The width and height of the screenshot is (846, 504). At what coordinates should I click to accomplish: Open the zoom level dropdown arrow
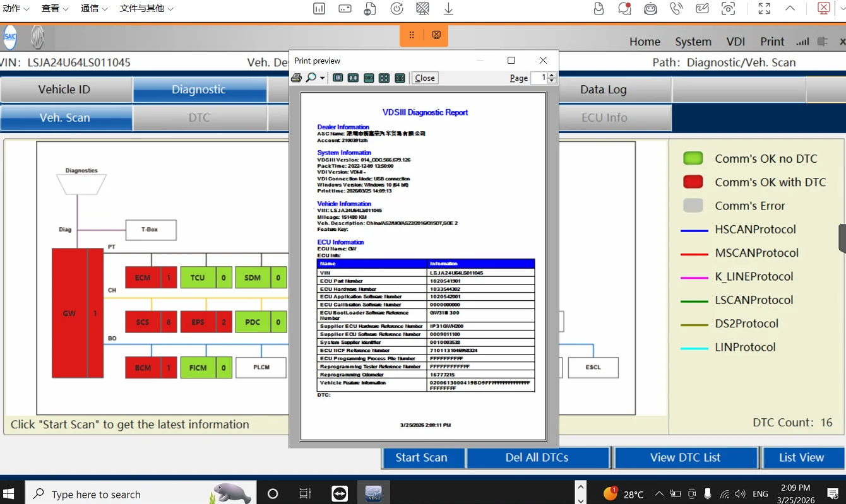323,79
